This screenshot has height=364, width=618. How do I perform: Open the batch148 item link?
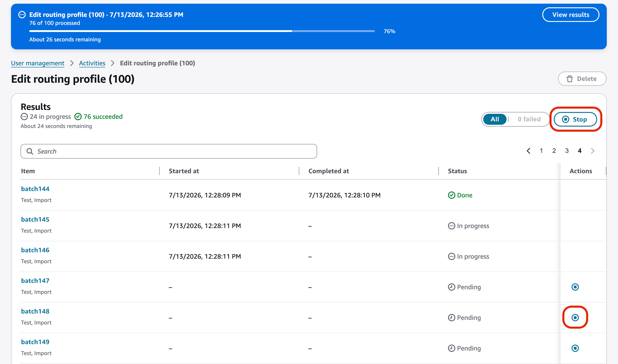click(x=35, y=311)
